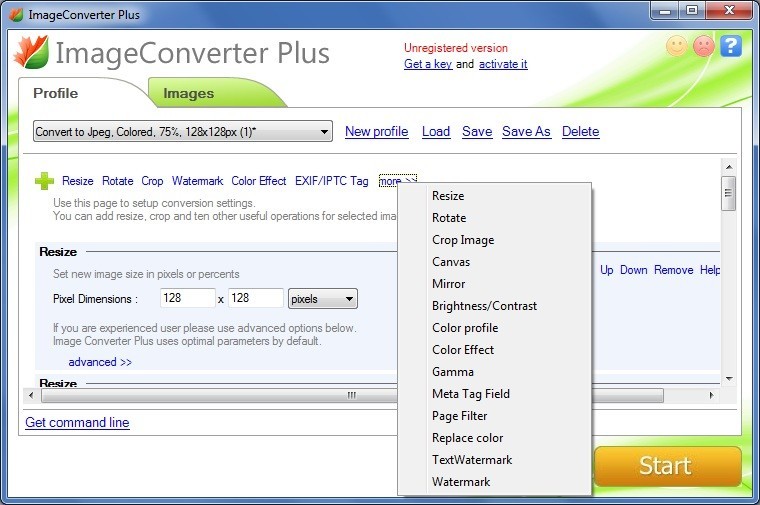Click the vertical scrollbar down arrow
Image resolution: width=760 pixels, height=505 pixels.
point(729,379)
